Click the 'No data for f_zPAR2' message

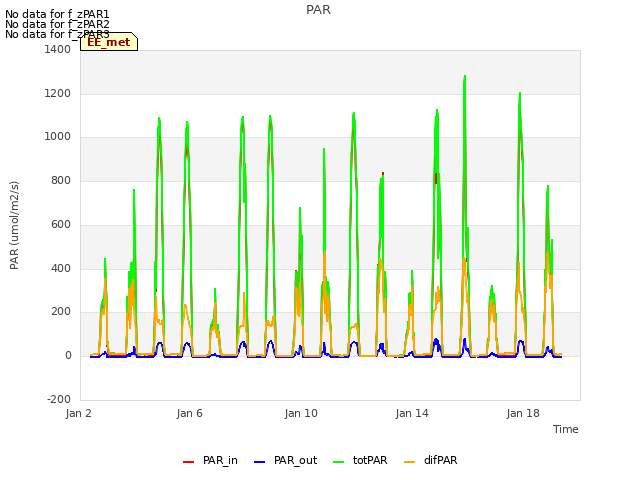point(57,24)
